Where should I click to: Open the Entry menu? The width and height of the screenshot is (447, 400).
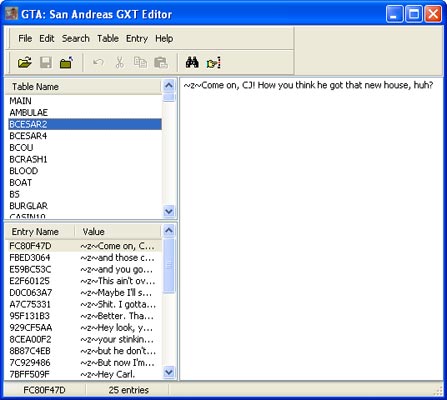[137, 39]
